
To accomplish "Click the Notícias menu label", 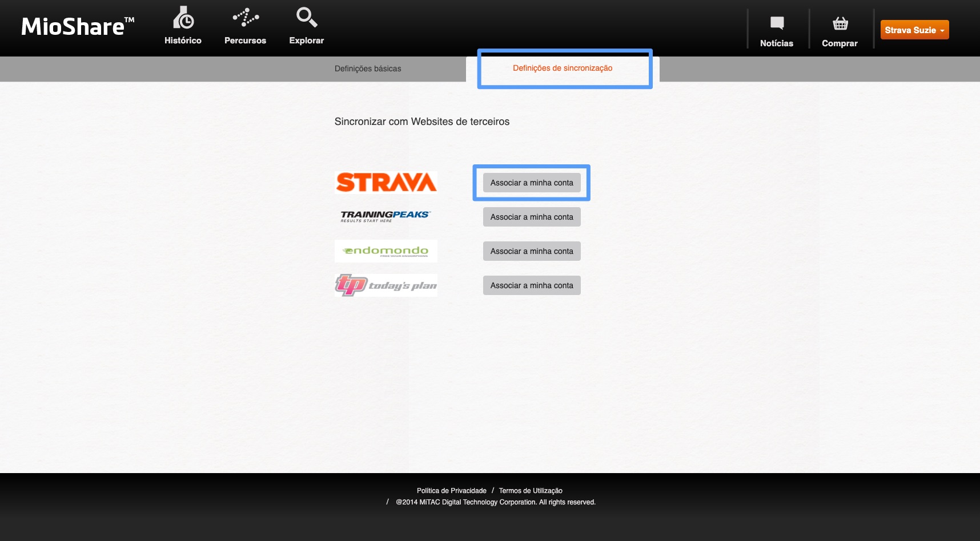I will pos(777,43).
